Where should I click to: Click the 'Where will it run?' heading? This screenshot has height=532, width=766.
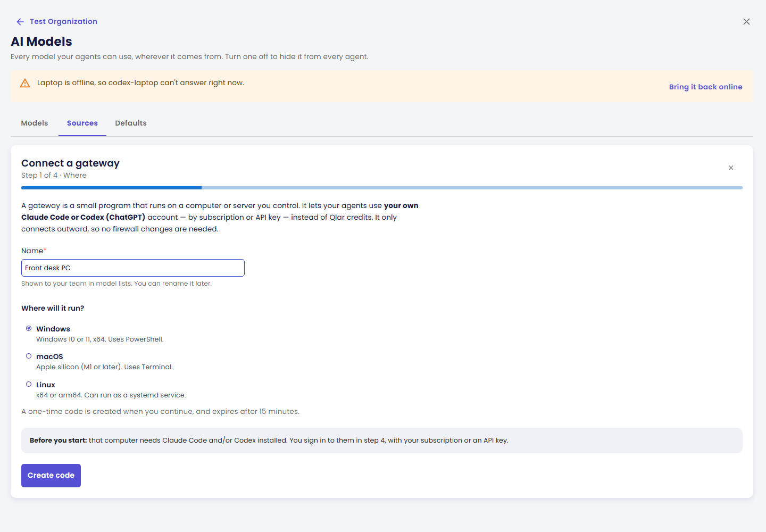[x=53, y=309]
